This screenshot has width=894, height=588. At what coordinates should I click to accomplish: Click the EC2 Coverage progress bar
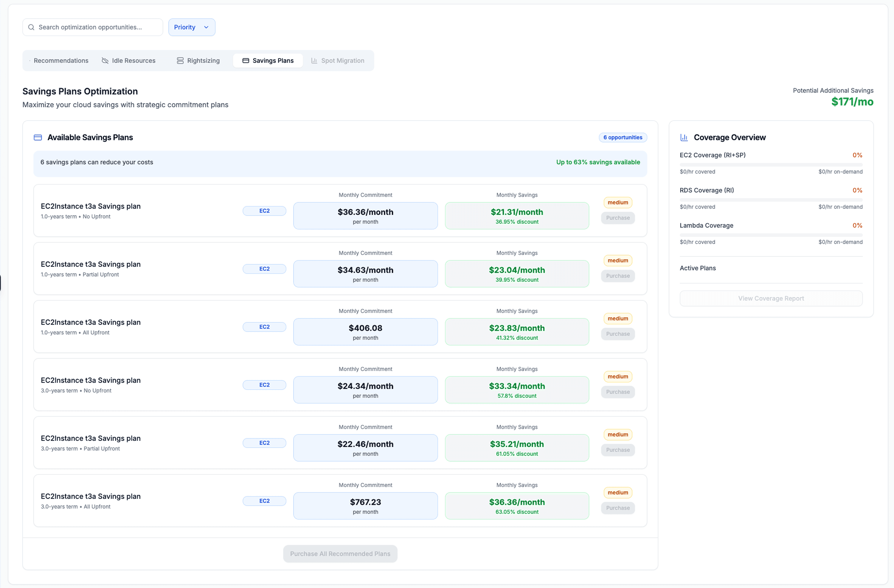(x=771, y=164)
